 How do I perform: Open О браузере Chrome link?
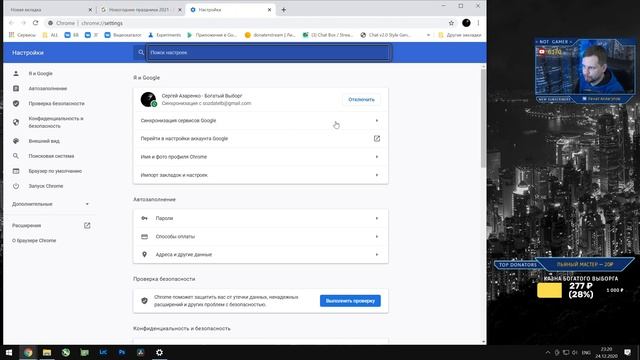tap(34, 240)
